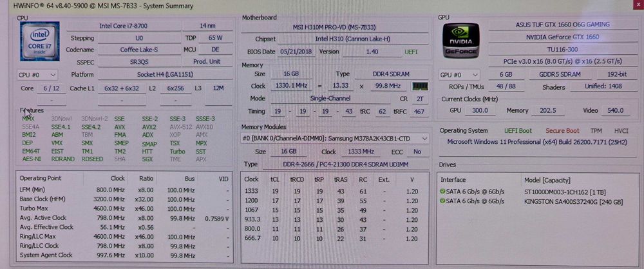Click the NVIDIA GeForce logo image
The image size is (644, 269).
tap(460, 41)
